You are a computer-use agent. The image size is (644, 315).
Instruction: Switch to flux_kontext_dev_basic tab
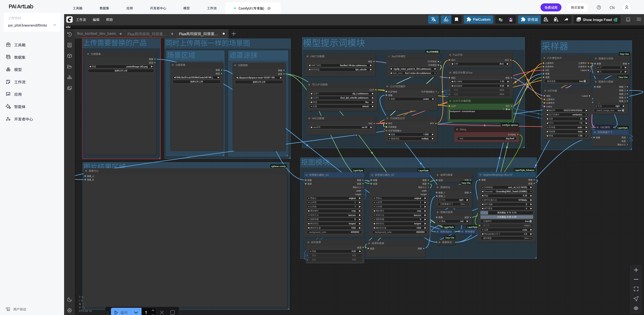click(96, 34)
